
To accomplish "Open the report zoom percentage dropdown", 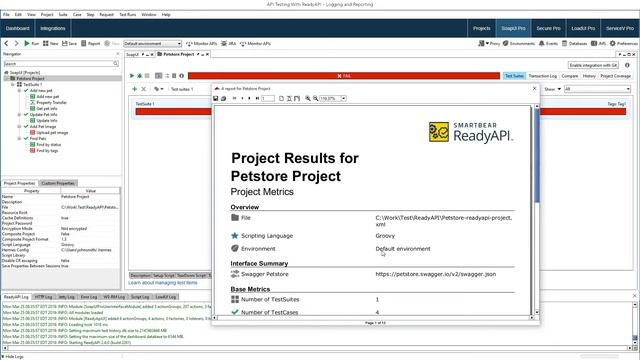I will pyautogui.click(x=344, y=98).
